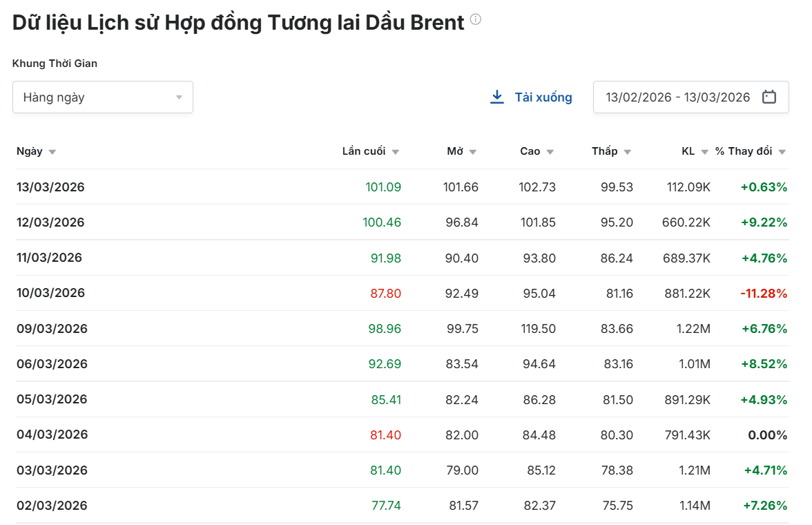Click the -11.28% change value
Viewport: 812px width, 525px height.
[x=763, y=294]
